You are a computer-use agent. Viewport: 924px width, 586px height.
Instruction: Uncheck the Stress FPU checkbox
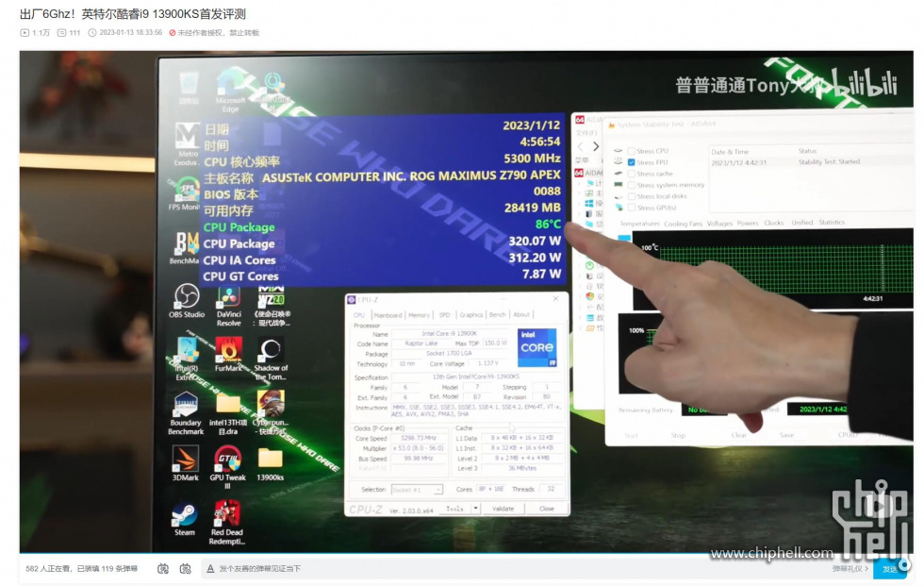click(631, 162)
